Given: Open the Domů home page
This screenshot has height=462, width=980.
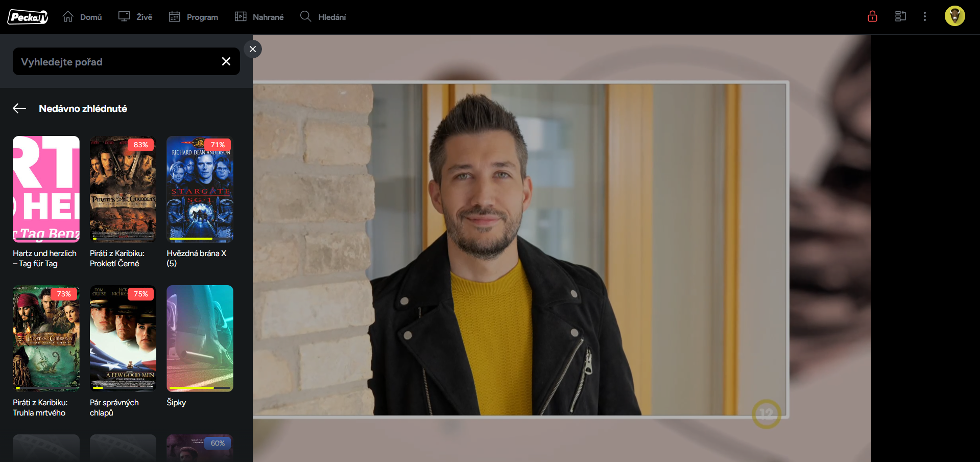Looking at the screenshot, I should pyautogui.click(x=82, y=17).
